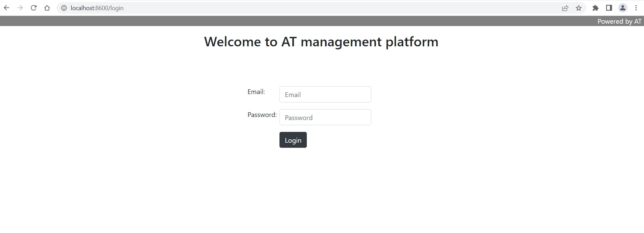Bookmark this page with the star
The height and width of the screenshot is (233, 644).
pyautogui.click(x=579, y=8)
